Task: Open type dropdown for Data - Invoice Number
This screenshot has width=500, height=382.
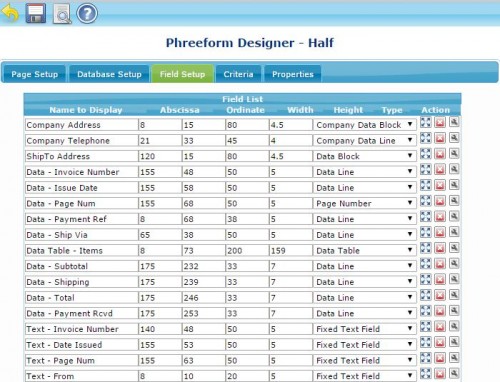Action: (x=365, y=172)
